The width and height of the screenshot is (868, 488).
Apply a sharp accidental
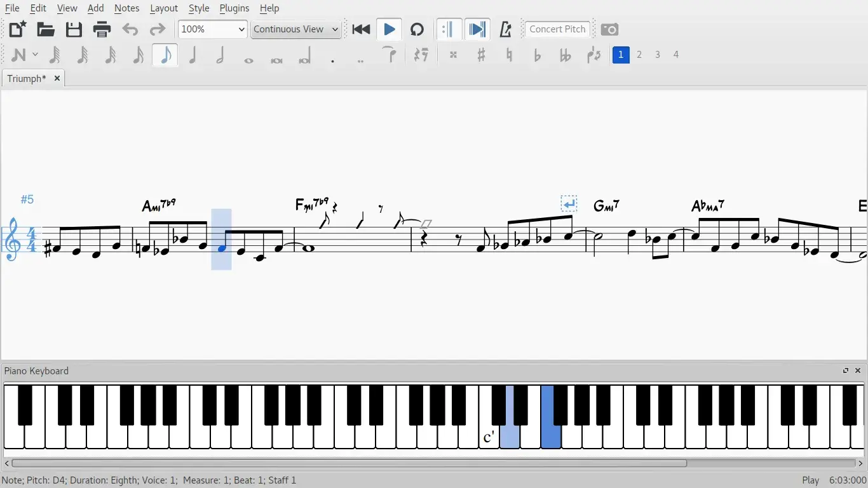coord(481,55)
